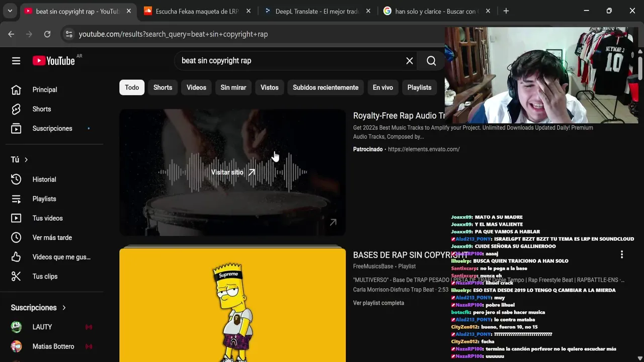Image resolution: width=644 pixels, height=362 pixels.
Task: Click external link arrow on ad thumbnail
Action: [333, 222]
